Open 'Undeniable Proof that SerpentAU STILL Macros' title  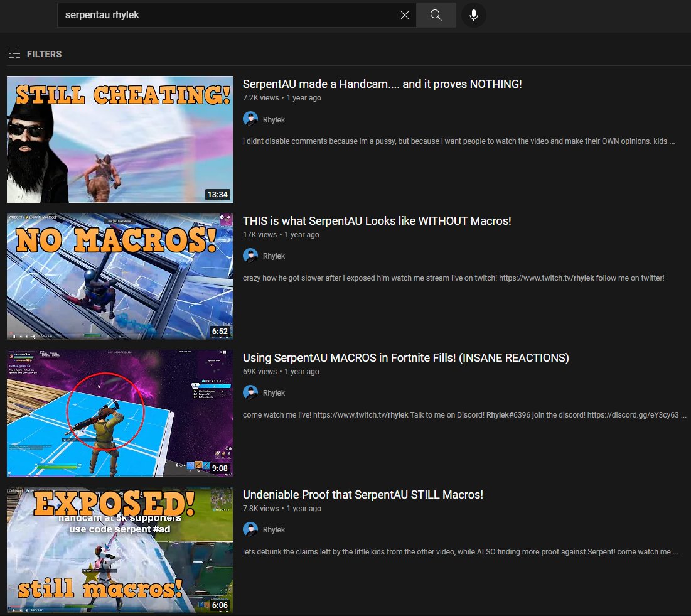[363, 495]
